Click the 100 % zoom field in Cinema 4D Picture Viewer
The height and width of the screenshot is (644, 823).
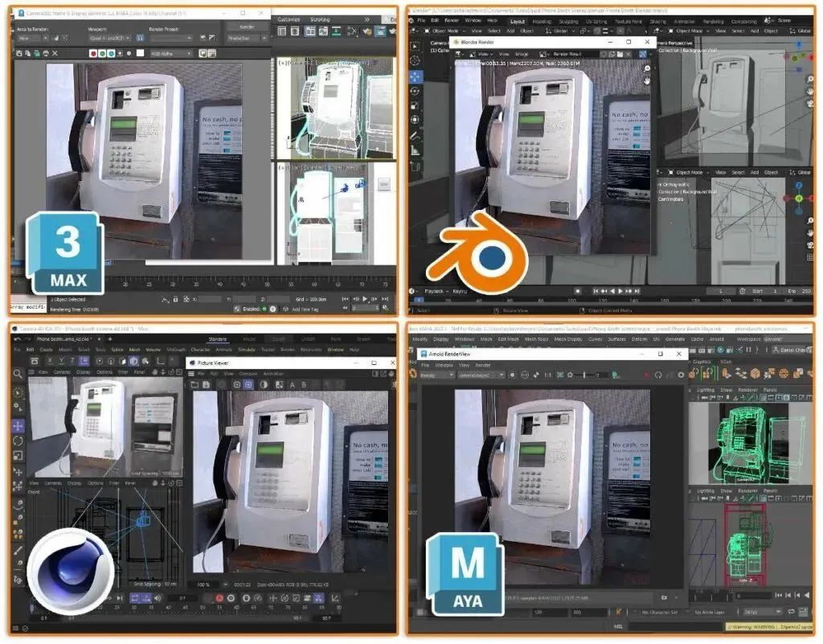(203, 585)
